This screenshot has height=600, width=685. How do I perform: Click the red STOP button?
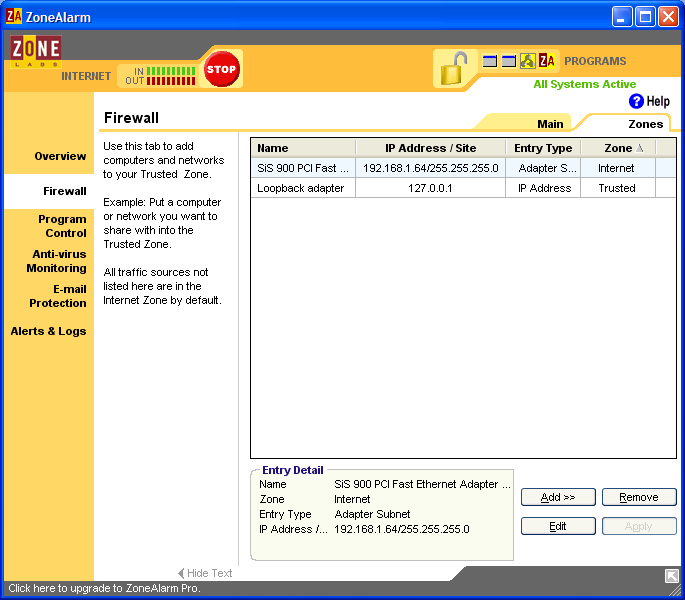(221, 69)
